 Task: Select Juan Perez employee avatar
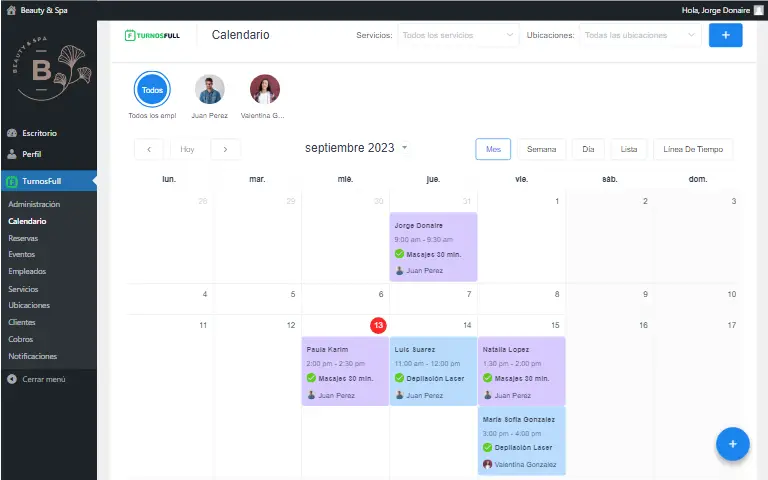[x=209, y=90]
